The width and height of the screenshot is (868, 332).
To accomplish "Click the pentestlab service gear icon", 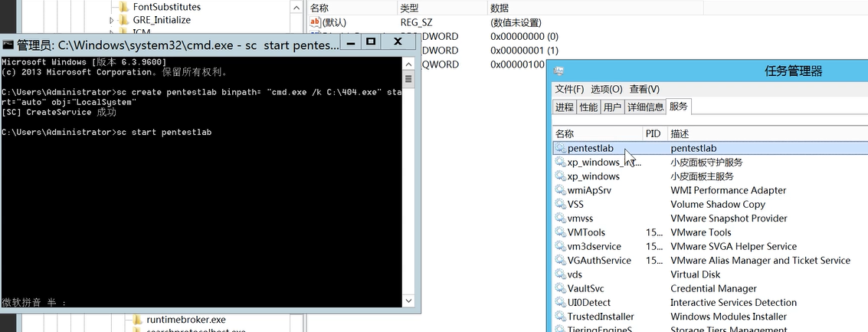I will coord(561,148).
